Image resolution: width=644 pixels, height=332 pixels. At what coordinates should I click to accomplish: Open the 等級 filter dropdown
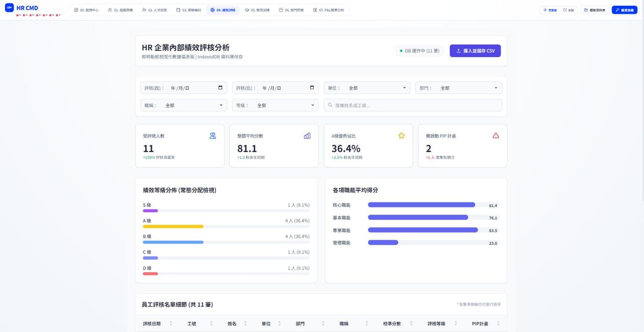(x=275, y=105)
